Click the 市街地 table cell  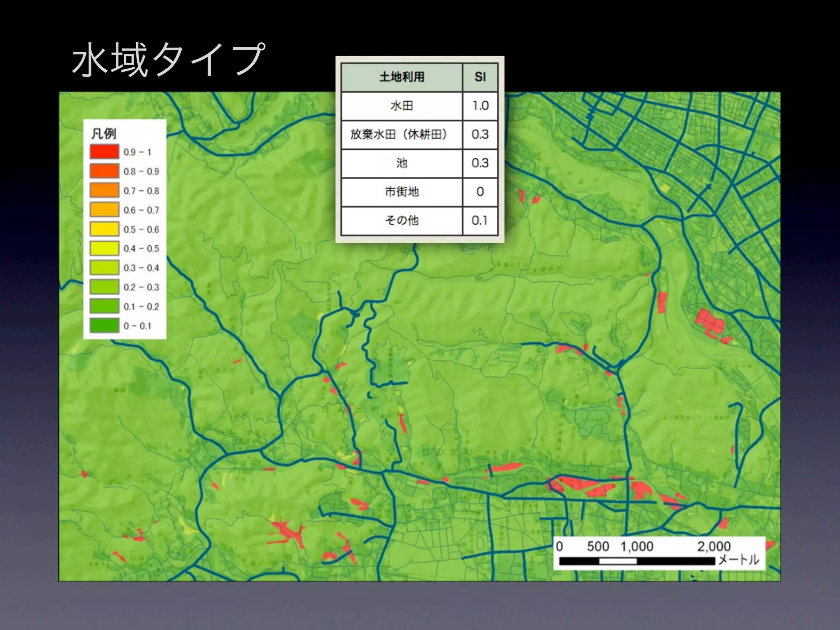pos(402,192)
